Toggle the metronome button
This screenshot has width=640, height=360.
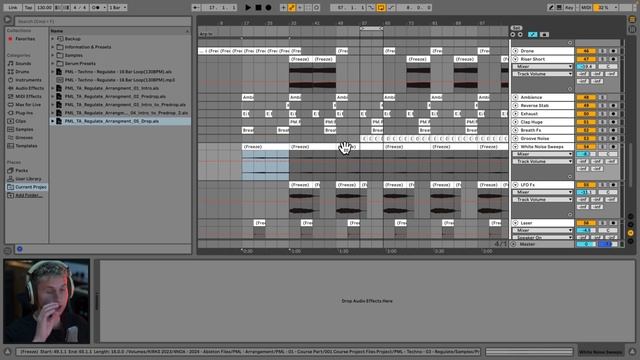tap(95, 7)
